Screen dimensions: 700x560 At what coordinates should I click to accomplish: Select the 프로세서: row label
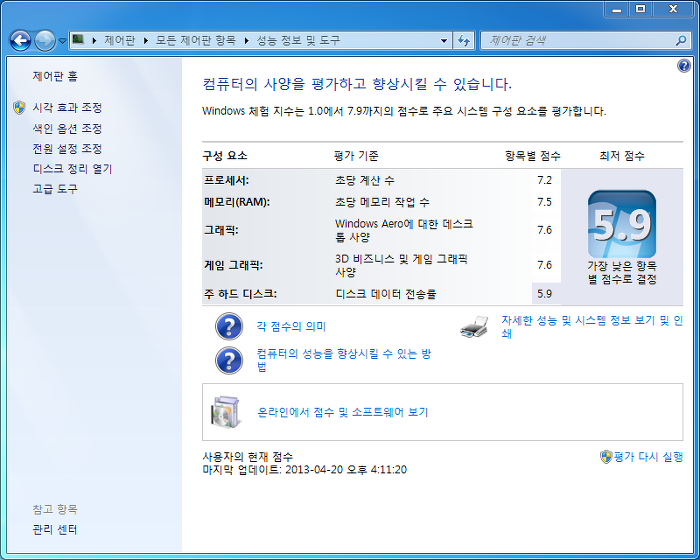point(227,180)
